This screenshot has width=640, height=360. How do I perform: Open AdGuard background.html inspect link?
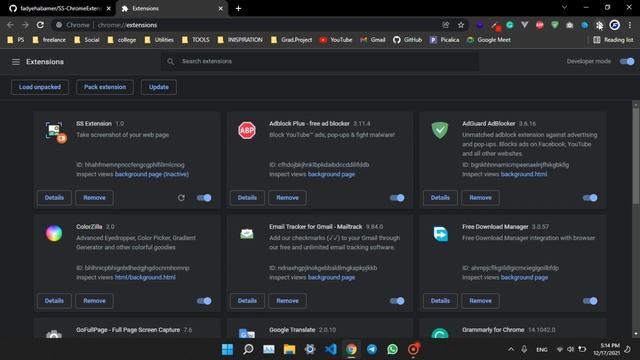524,174
